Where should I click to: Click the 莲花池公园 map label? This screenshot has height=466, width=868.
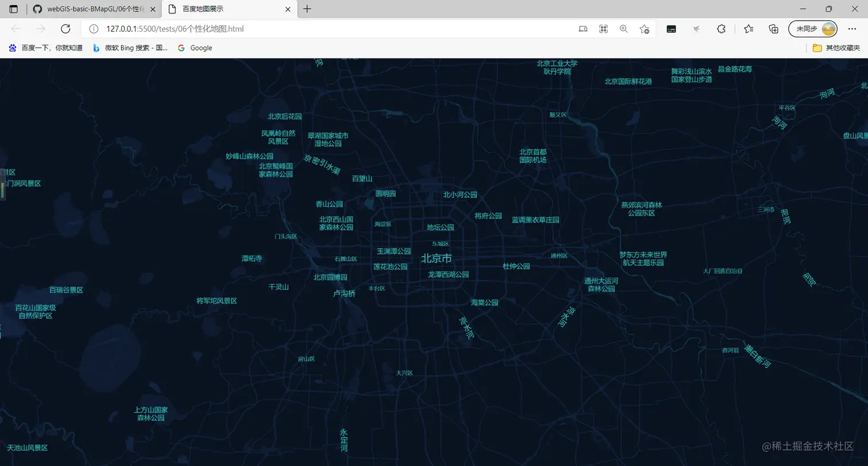(390, 267)
